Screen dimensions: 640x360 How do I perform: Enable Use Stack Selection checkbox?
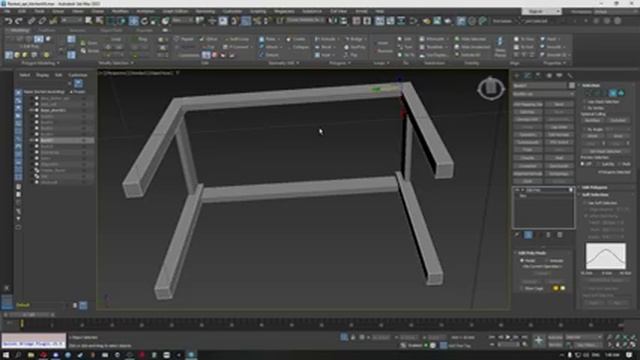pyautogui.click(x=585, y=102)
